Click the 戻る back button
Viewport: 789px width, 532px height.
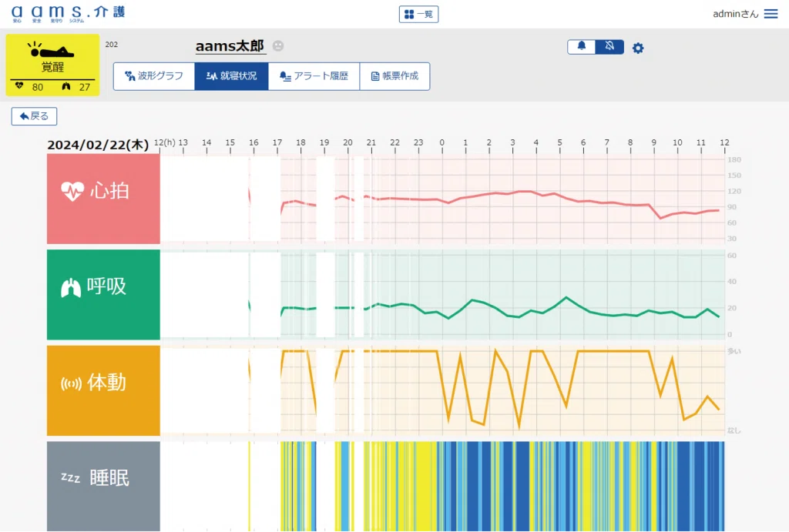pyautogui.click(x=34, y=116)
